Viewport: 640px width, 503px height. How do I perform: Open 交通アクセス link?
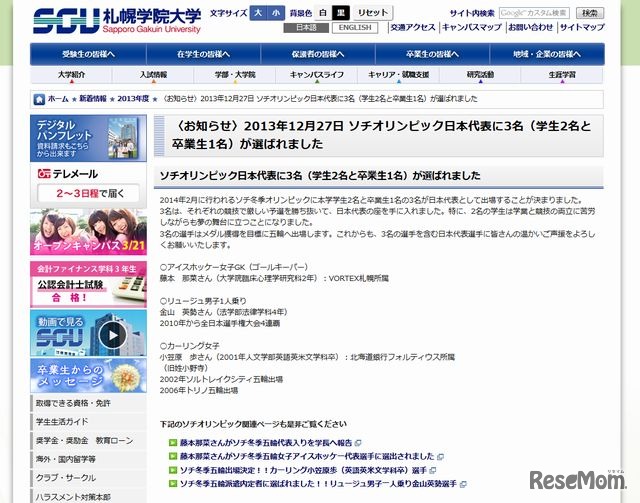413,27
